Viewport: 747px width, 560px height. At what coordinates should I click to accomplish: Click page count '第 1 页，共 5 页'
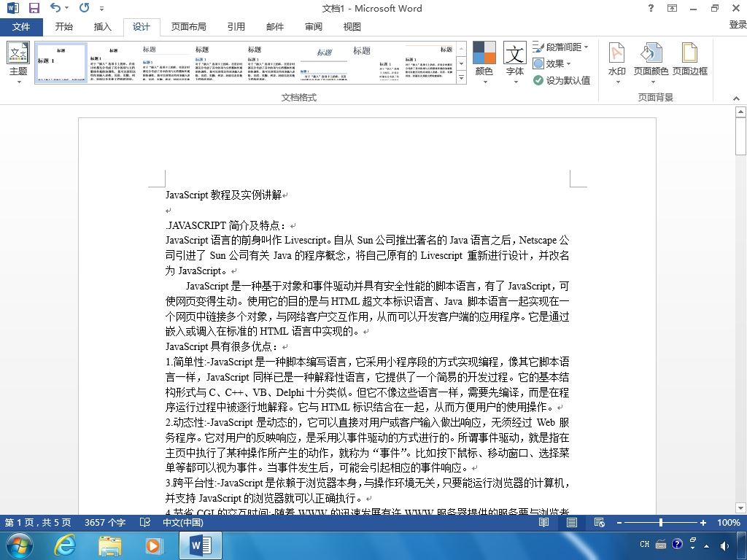[x=38, y=523]
